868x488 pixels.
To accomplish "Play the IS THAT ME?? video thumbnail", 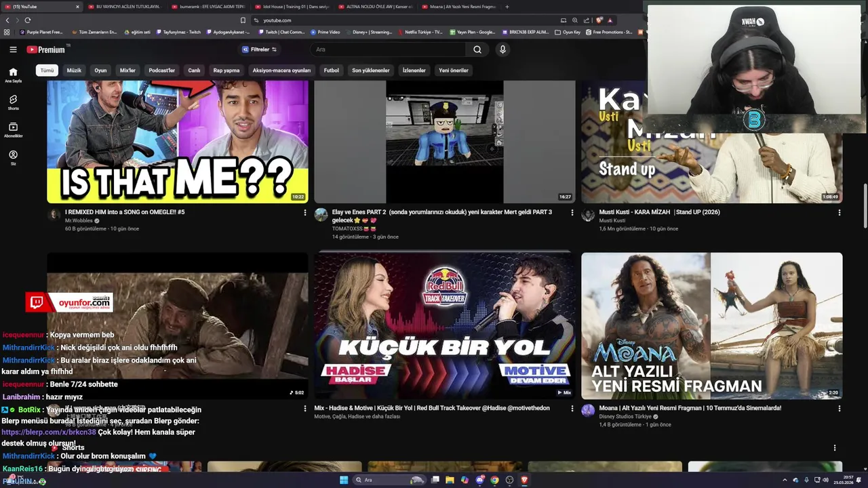I will click(x=178, y=142).
